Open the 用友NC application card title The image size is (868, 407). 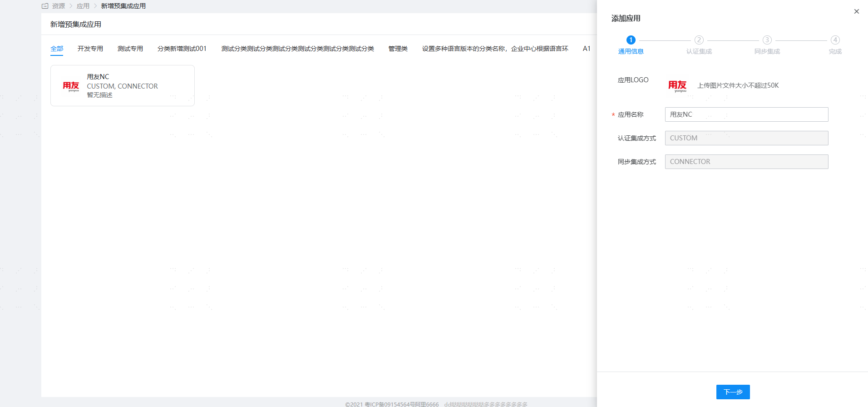tap(98, 77)
